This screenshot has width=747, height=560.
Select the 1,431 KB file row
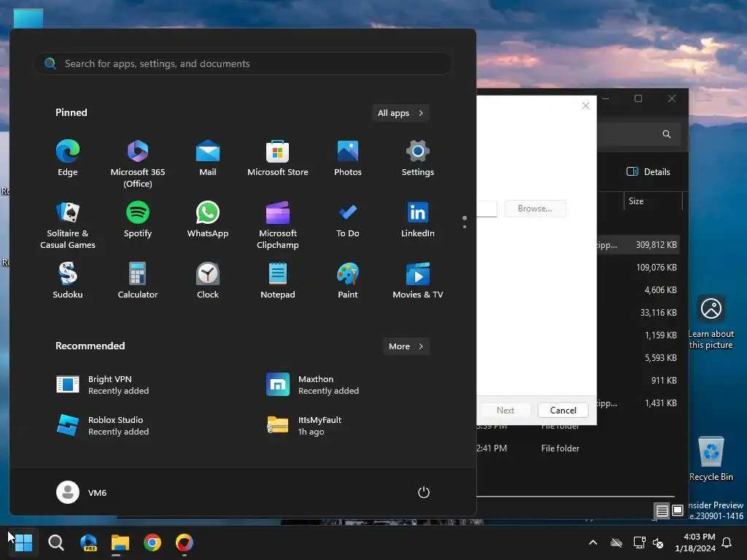pos(638,402)
